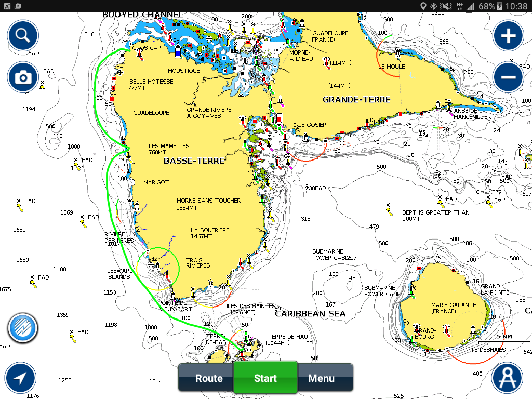Image resolution: width=532 pixels, height=399 pixels.
Task: Tap the La Soufriere 1467MT peak label
Action: [210, 233]
